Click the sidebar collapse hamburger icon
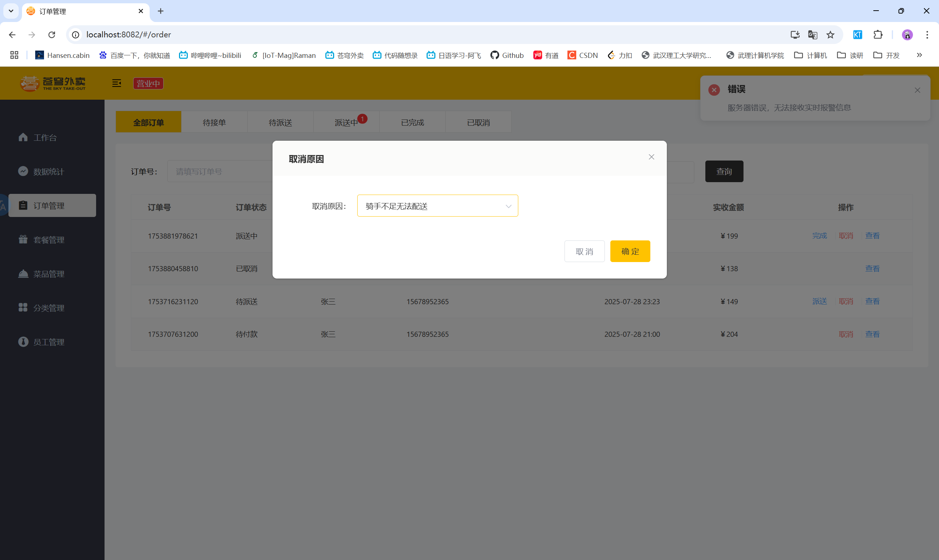939x560 pixels. pyautogui.click(x=116, y=83)
